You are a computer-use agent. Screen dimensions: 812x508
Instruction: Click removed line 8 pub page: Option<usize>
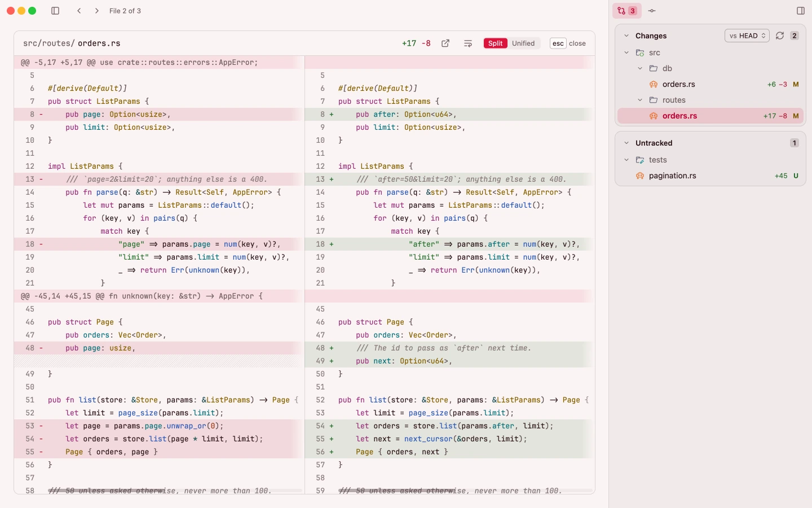(159, 115)
